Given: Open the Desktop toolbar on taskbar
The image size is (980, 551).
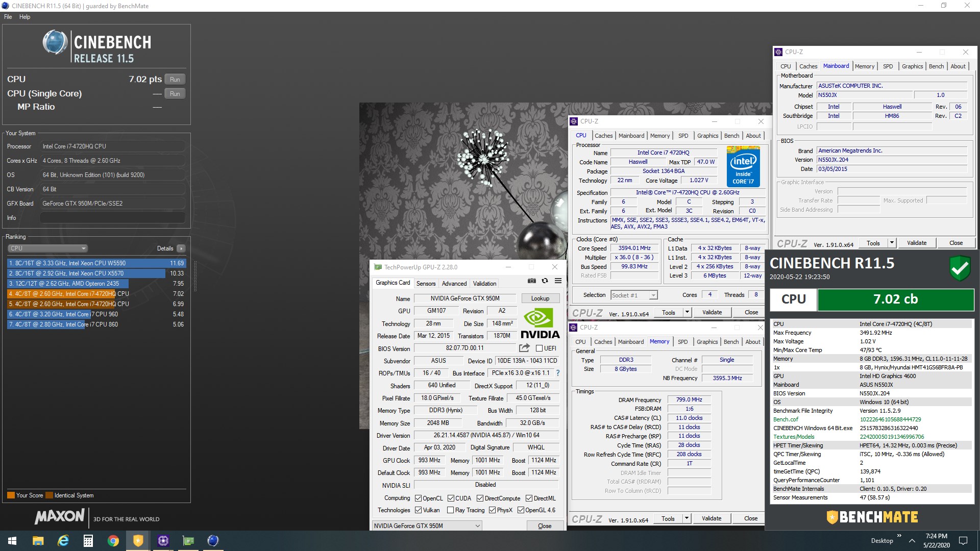Looking at the screenshot, I should pyautogui.click(x=881, y=541).
